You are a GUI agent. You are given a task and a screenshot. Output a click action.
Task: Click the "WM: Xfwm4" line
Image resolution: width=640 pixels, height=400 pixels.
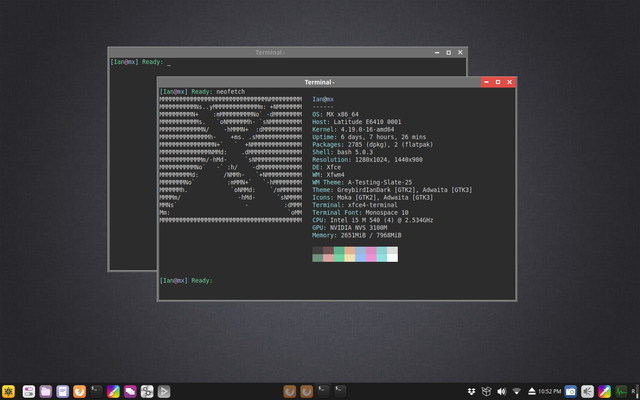tap(329, 175)
